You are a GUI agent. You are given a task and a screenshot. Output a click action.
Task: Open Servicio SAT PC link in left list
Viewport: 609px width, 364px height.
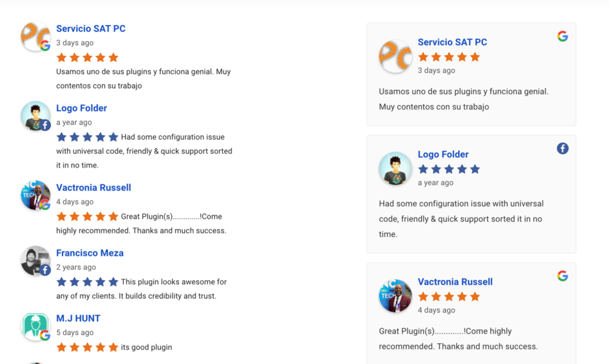tap(91, 29)
